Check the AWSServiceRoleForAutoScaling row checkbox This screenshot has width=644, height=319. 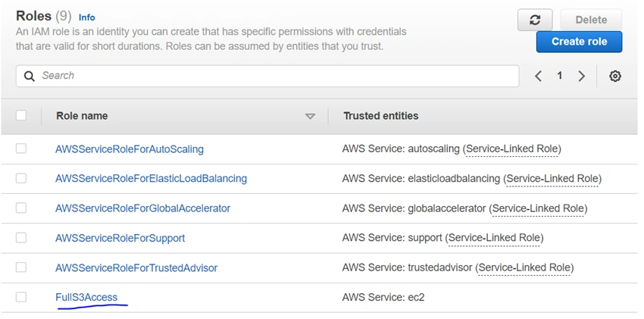[21, 149]
